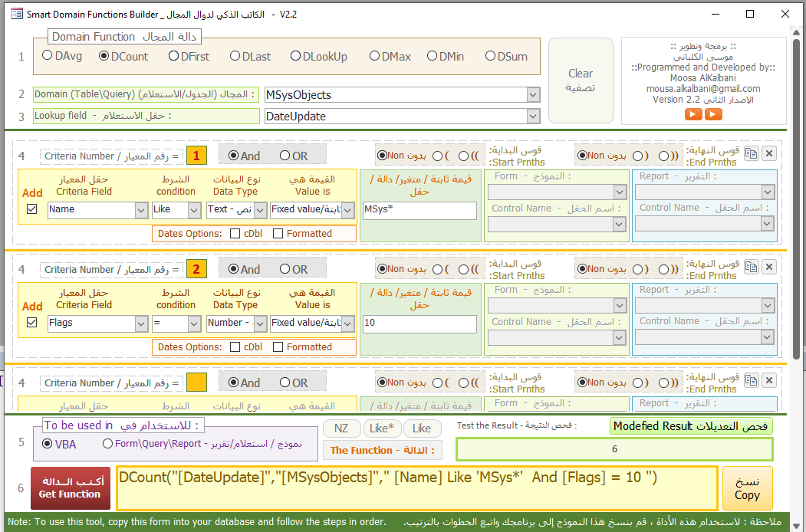Click the X icon on the third criteria row
This screenshot has width=806, height=532.
(x=768, y=380)
